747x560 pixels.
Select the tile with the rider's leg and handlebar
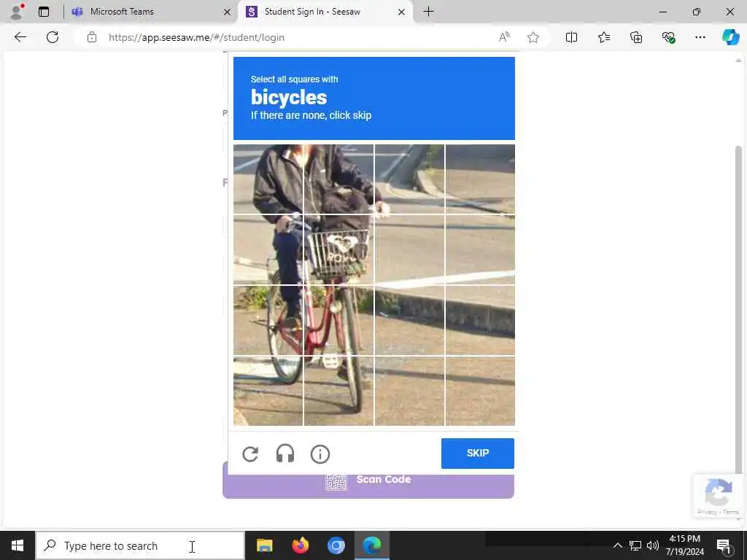268,249
